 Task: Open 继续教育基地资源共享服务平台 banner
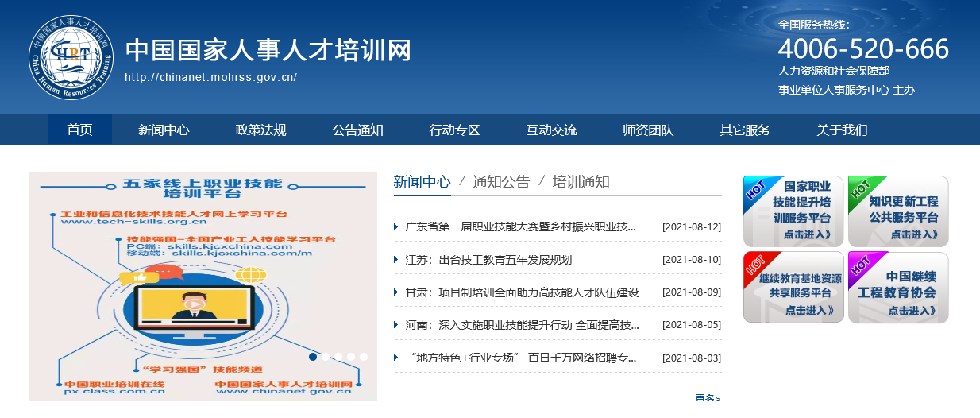click(x=793, y=288)
